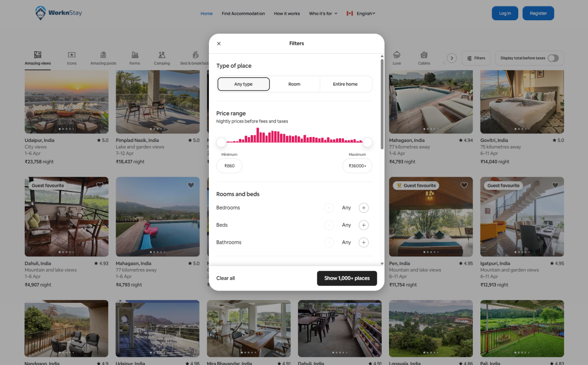Close the Filters dialog with X icon
This screenshot has width=588, height=365.
219,44
